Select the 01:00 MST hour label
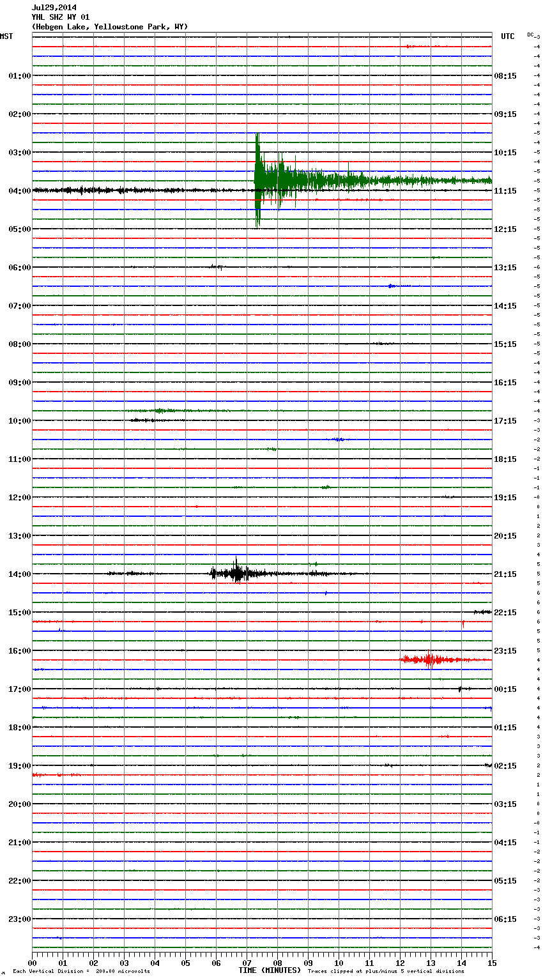This screenshot has height=980, width=543. (20, 75)
